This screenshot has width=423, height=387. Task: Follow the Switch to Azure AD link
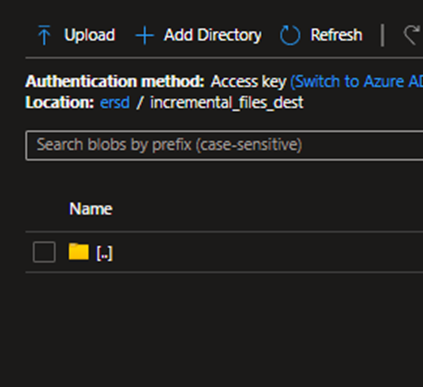[357, 82]
